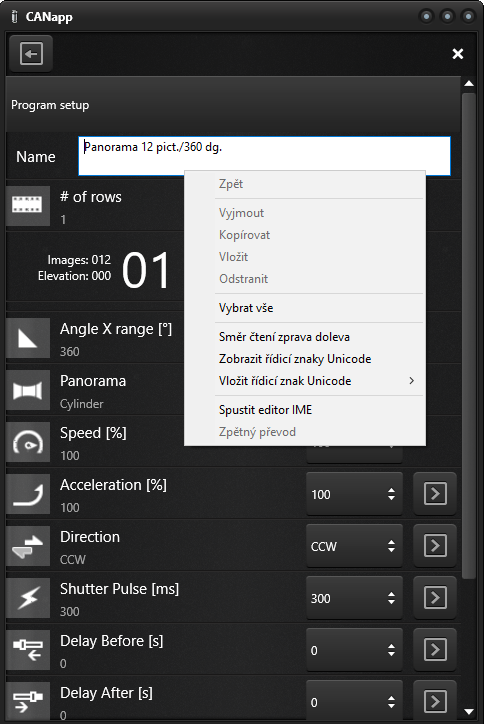
Task: Click the Angle X range triangle icon
Action: 28,338
